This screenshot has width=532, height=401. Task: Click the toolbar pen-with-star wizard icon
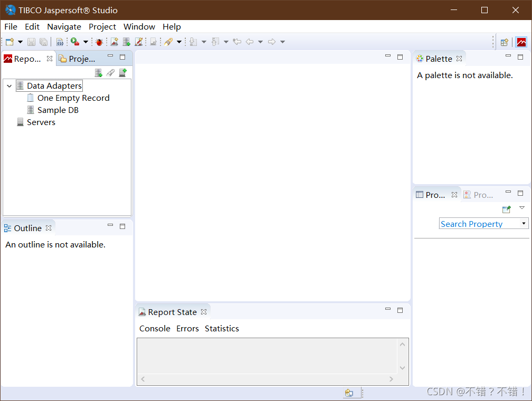tap(139, 42)
